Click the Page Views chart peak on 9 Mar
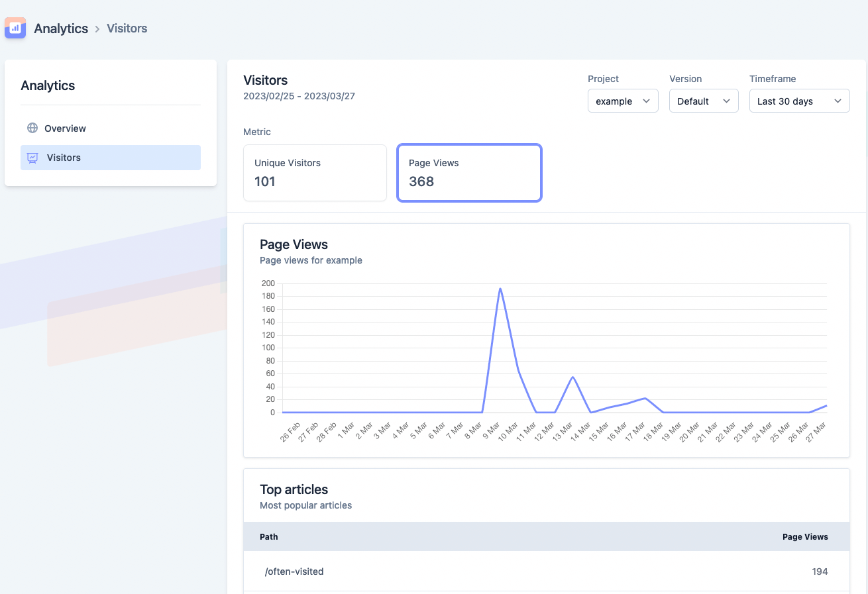 coord(500,288)
